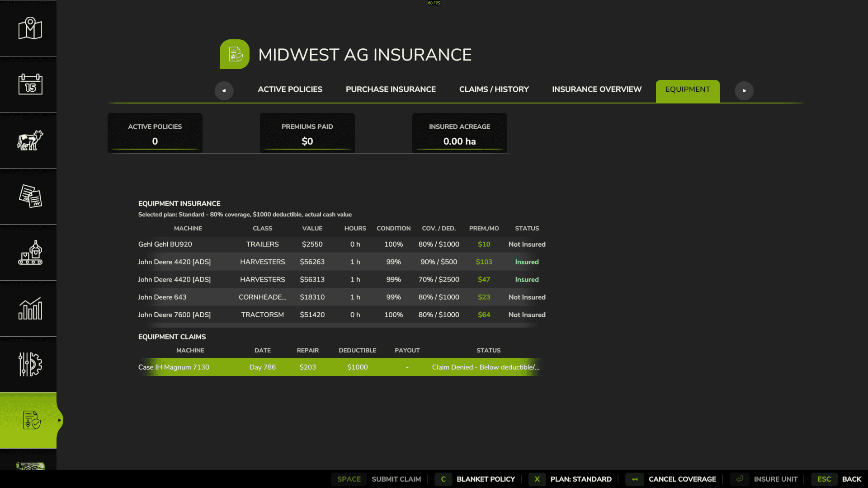Switch to Active Policies tab
Screen dimensions: 868x488
(290, 89)
